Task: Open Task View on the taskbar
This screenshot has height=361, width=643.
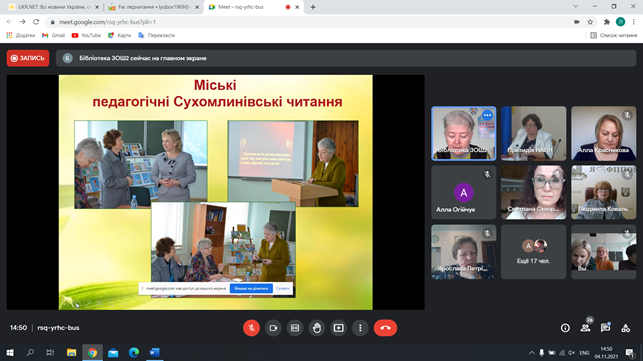Action: [x=50, y=352]
